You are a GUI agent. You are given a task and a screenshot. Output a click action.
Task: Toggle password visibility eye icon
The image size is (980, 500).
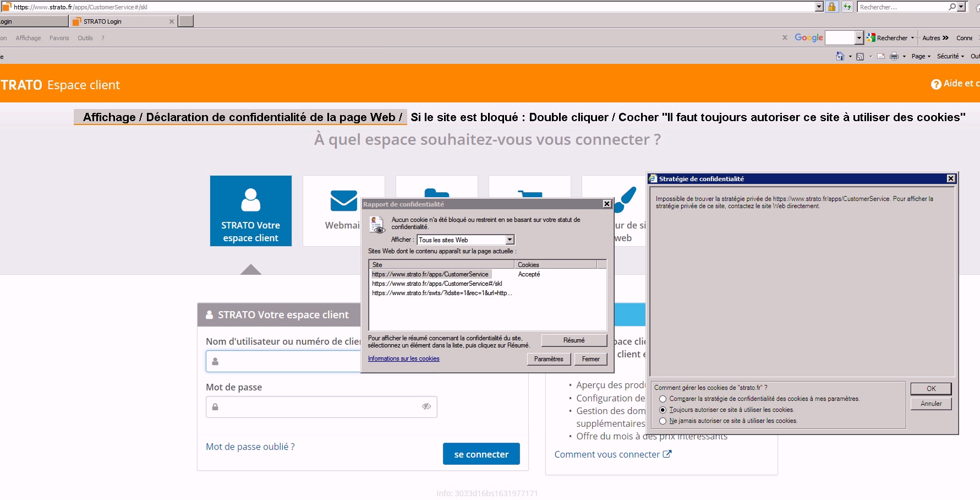(x=426, y=406)
